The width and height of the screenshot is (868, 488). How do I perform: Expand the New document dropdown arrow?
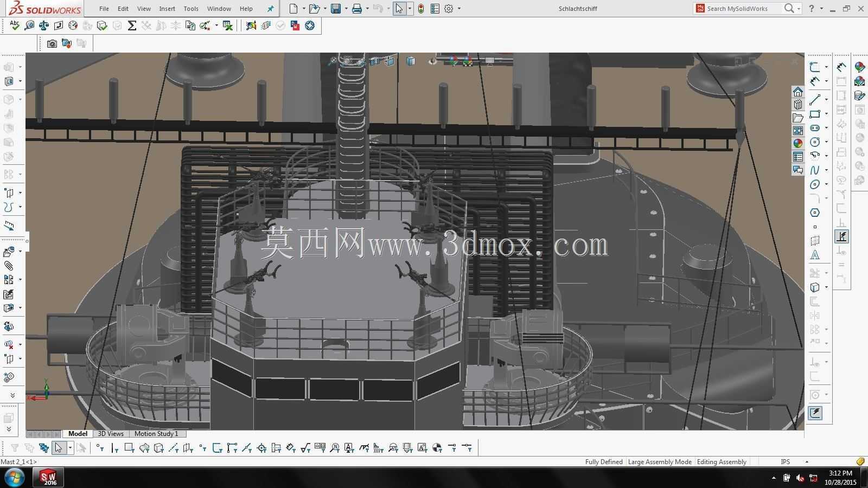(304, 9)
